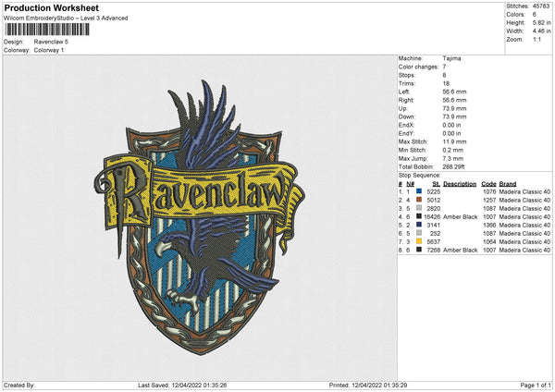Click the Stop Sequence heading
The height and width of the screenshot is (392, 555).
[420, 174]
